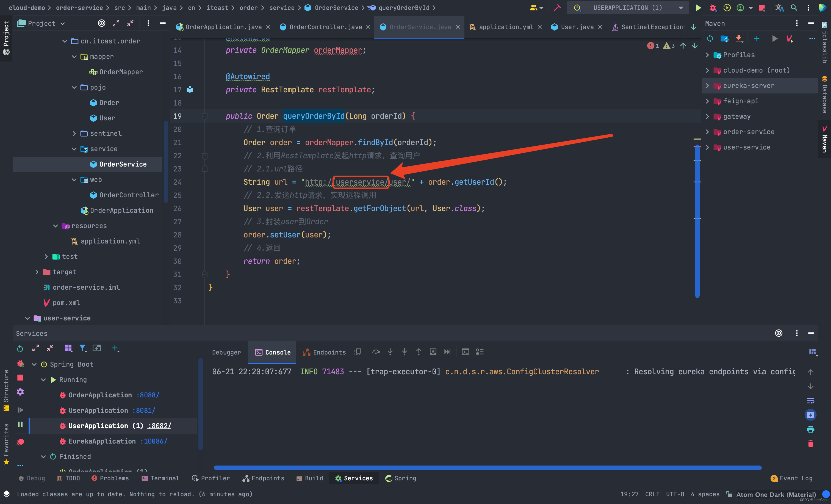Viewport: 831px width, 504px height.
Task: Click the Project tree vertical scrollbar
Action: pos(166,162)
